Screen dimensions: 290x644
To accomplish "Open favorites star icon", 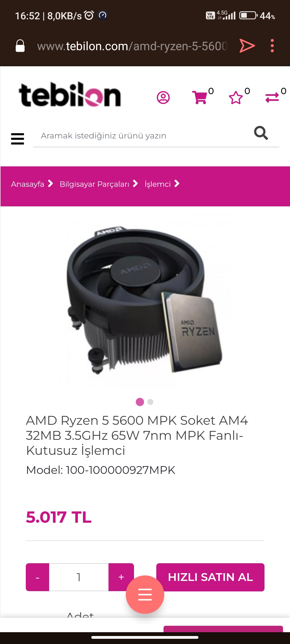I will pyautogui.click(x=236, y=98).
